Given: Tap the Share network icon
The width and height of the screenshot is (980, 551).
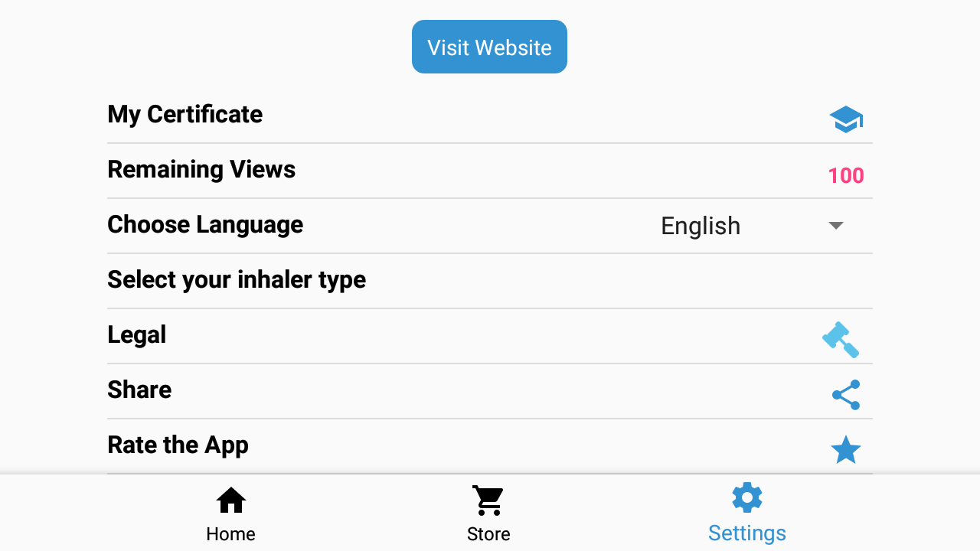Looking at the screenshot, I should coord(845,395).
